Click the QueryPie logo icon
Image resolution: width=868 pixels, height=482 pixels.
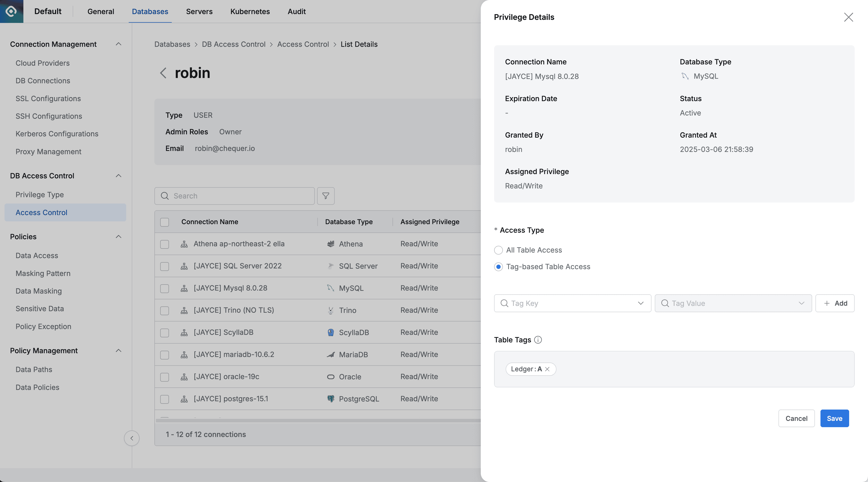click(x=12, y=12)
